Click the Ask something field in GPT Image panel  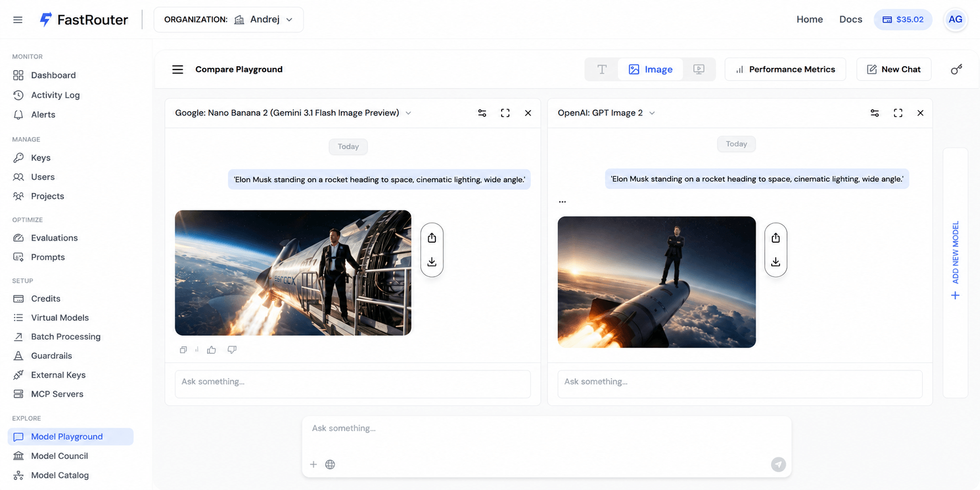tap(740, 384)
